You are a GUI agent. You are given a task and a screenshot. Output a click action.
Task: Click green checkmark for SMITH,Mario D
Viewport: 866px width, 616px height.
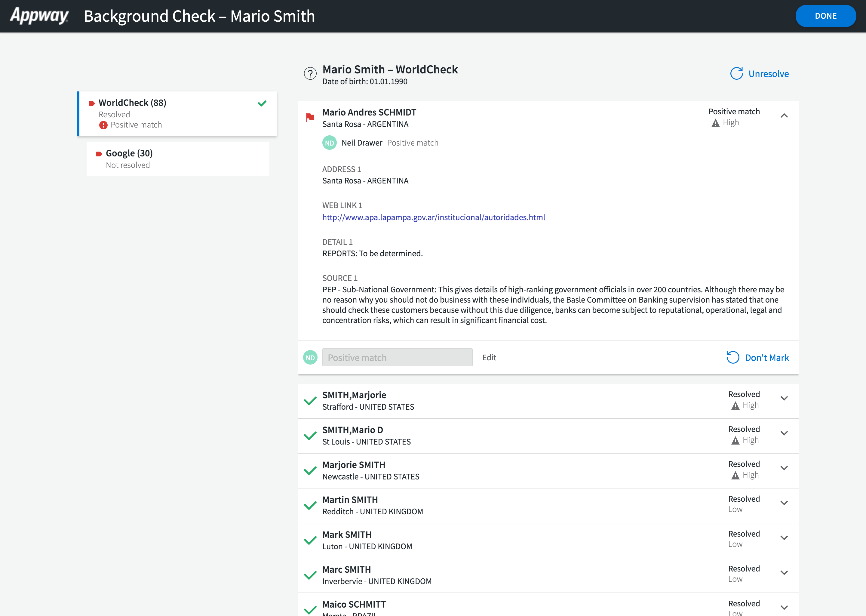point(310,436)
